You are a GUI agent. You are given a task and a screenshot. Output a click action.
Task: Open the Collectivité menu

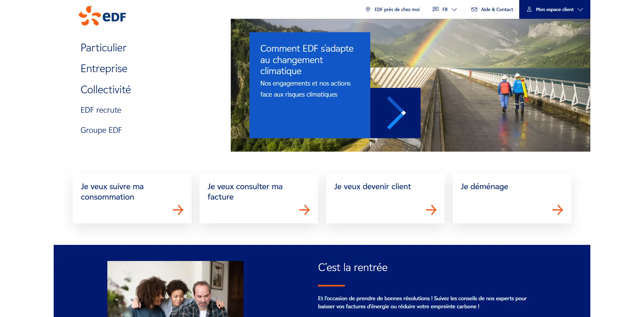(106, 90)
